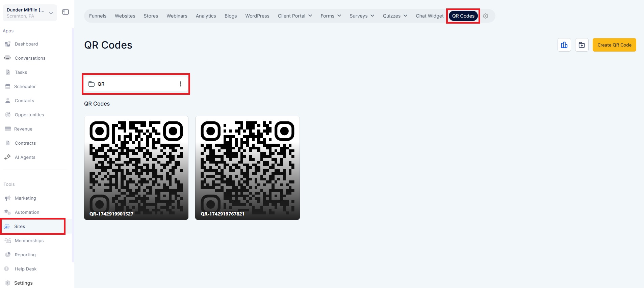
Task: Open the Dashboard sidebar icon
Action: [x=8, y=44]
